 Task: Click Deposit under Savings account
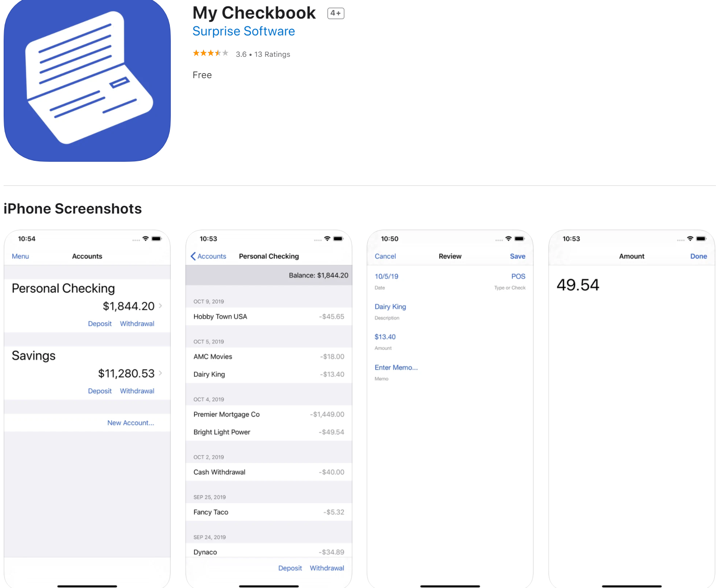click(100, 391)
